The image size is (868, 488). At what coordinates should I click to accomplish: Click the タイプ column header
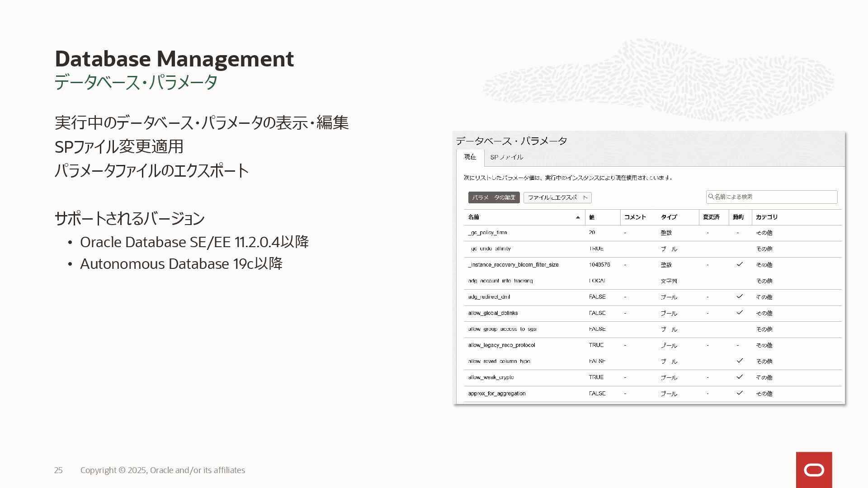coord(669,217)
